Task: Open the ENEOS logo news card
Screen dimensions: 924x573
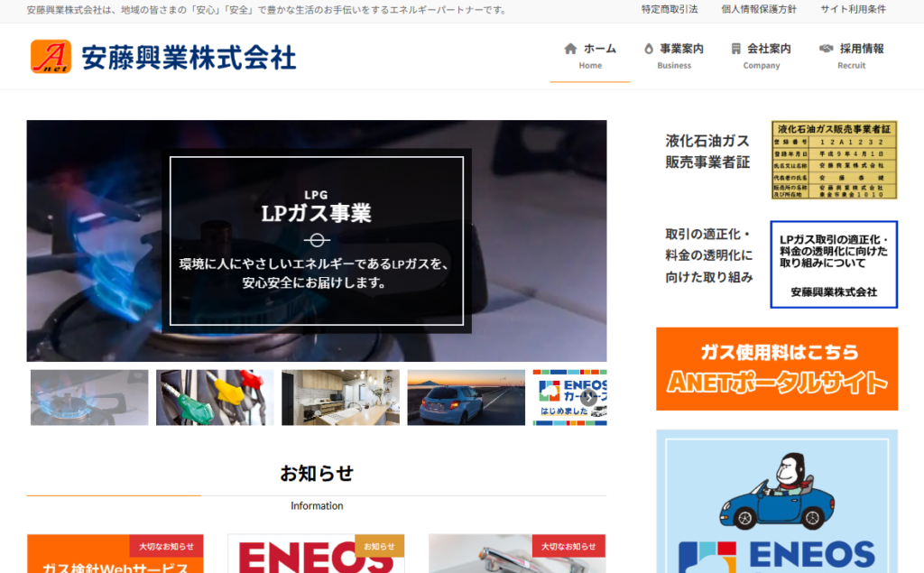Action: [316, 553]
